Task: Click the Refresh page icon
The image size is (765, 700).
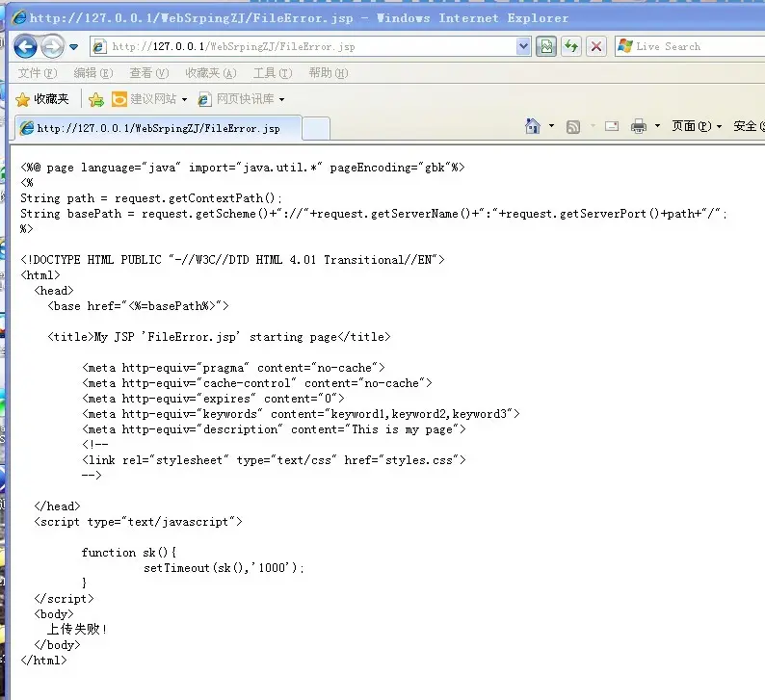Action: pos(571,47)
